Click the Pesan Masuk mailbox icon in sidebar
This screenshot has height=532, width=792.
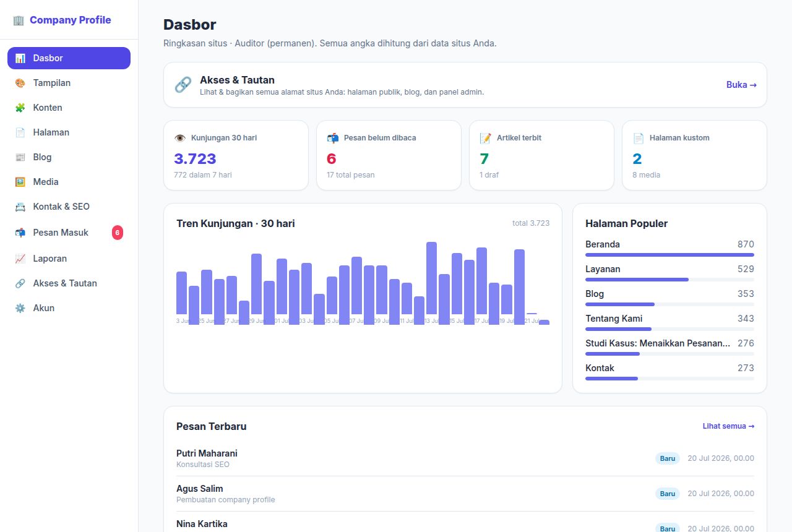[20, 233]
